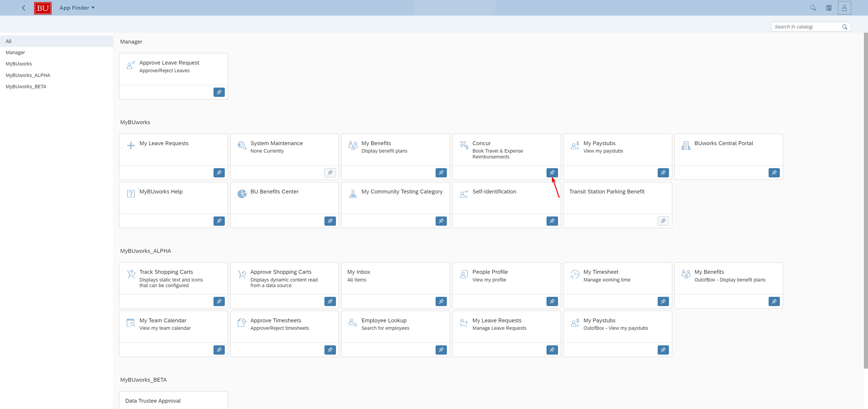Open the notifications list icon

(x=828, y=8)
